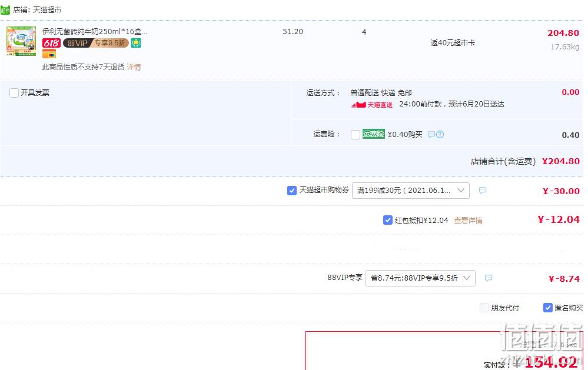This screenshot has height=370, width=588.
Task: Click the 24:00前付款 delivery estimate text
Action: pyautogui.click(x=451, y=104)
